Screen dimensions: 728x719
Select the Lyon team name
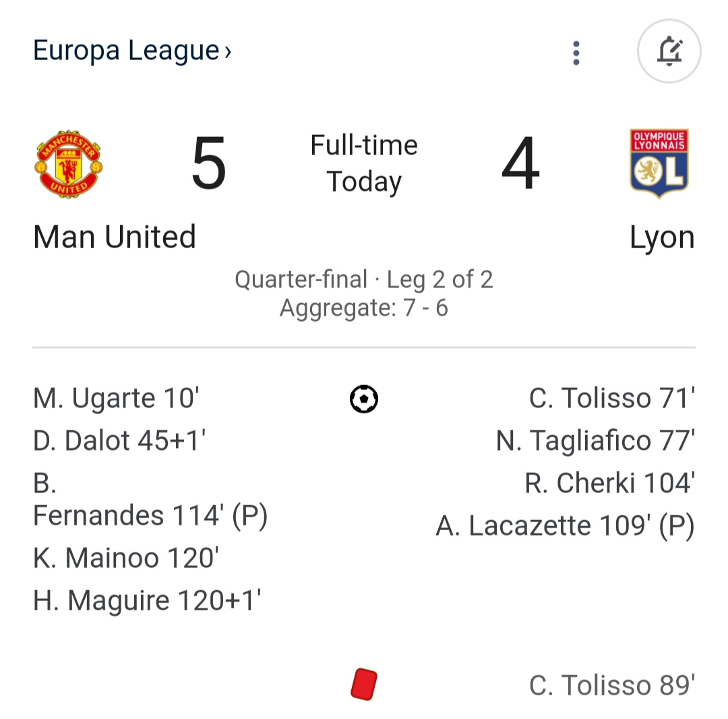point(661,238)
